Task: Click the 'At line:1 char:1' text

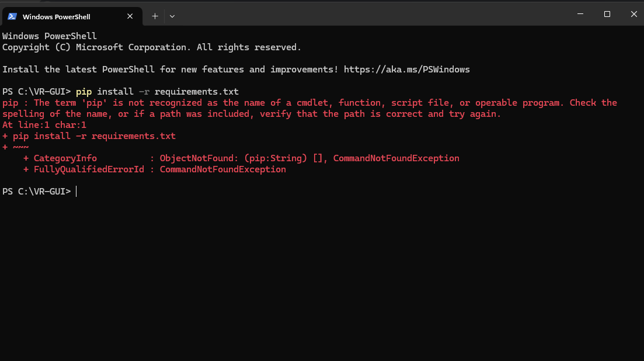Action: click(x=44, y=125)
